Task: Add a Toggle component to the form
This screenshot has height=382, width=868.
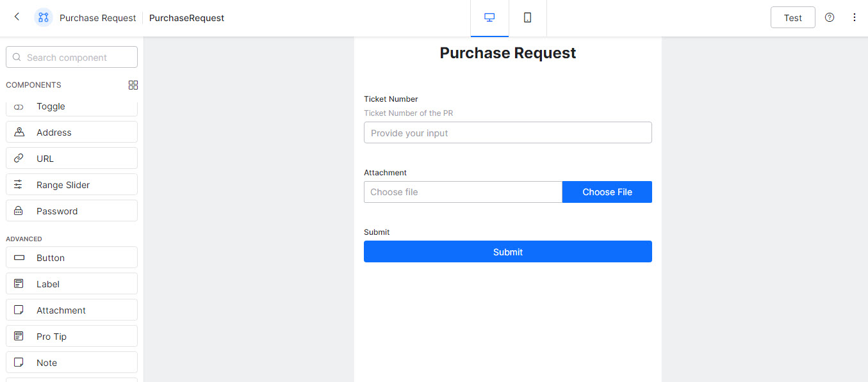Action: [71, 106]
